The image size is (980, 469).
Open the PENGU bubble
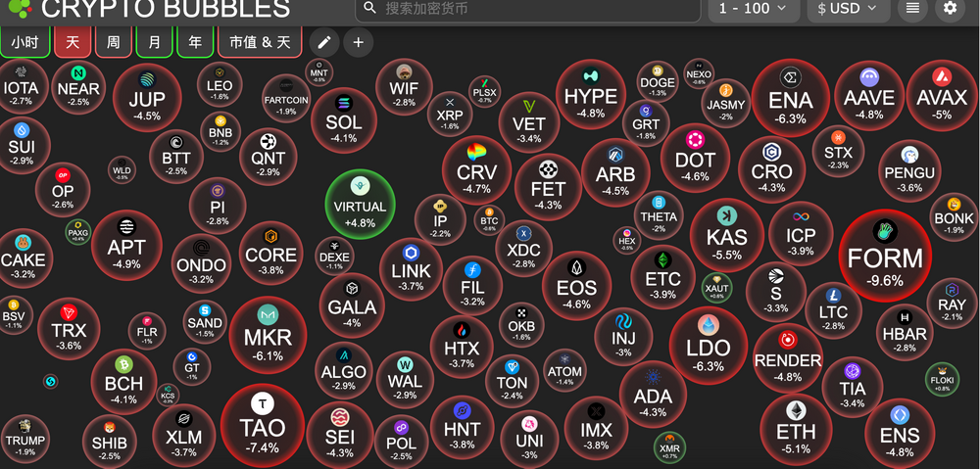point(909,170)
